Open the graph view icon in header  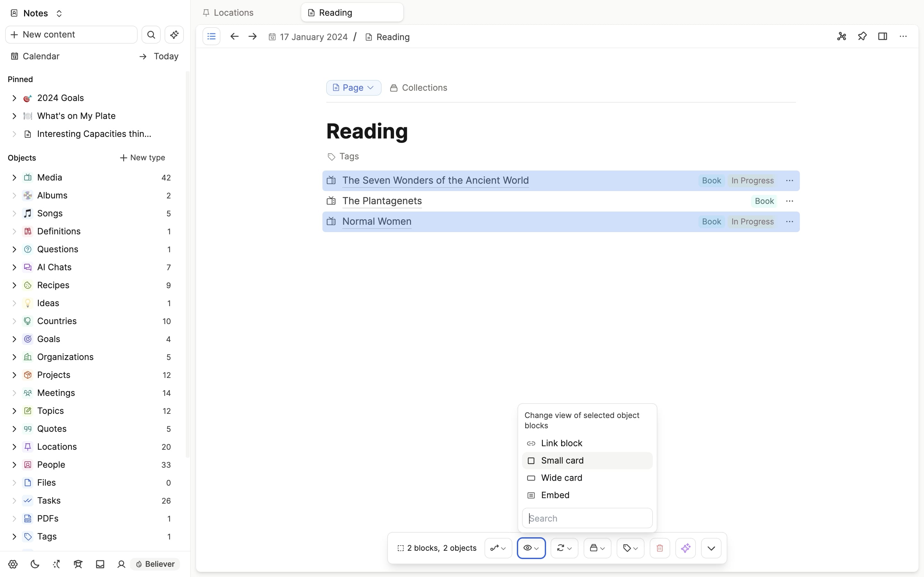tap(842, 37)
